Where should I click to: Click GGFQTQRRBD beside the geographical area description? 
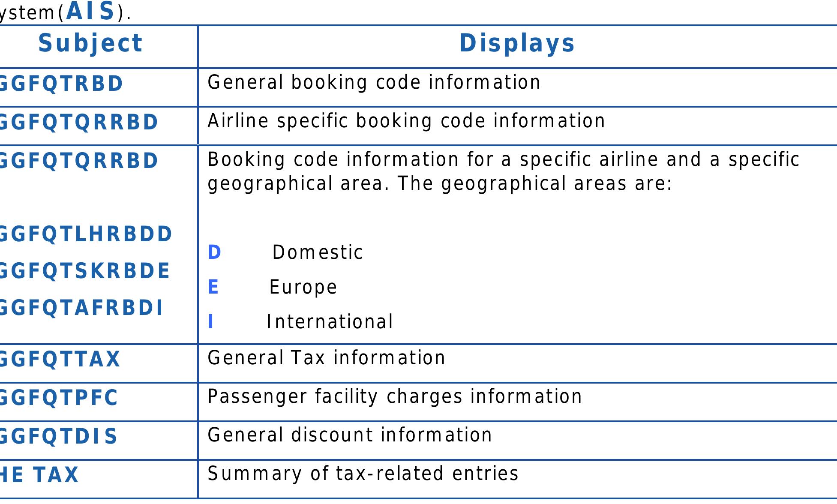click(78, 161)
